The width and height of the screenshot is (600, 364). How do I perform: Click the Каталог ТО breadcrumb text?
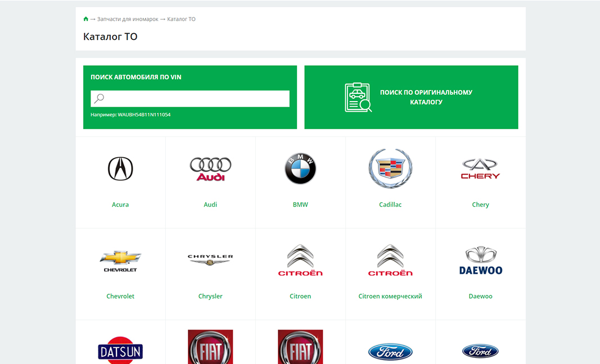(181, 19)
